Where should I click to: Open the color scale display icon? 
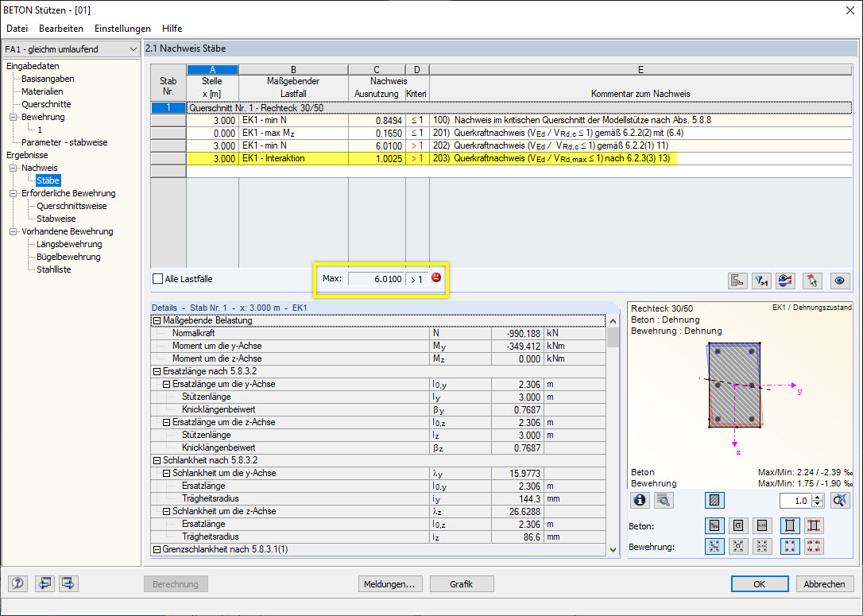[785, 281]
